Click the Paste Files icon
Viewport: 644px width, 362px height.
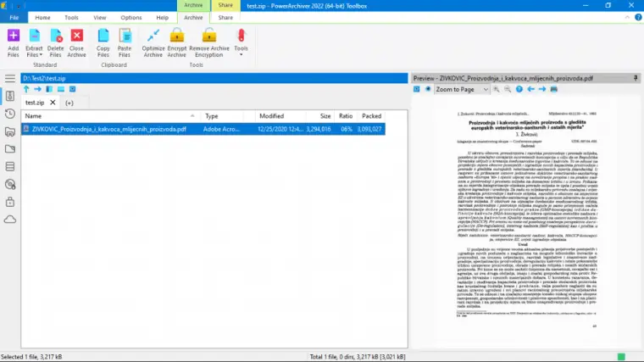(x=125, y=36)
